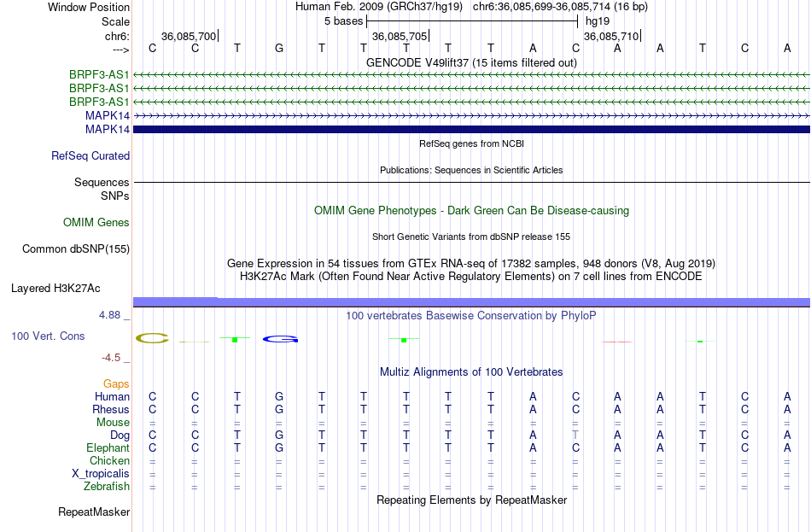The image size is (811, 532).
Task: Click the faded mismatched T in the Dog row
Action: 575,436
